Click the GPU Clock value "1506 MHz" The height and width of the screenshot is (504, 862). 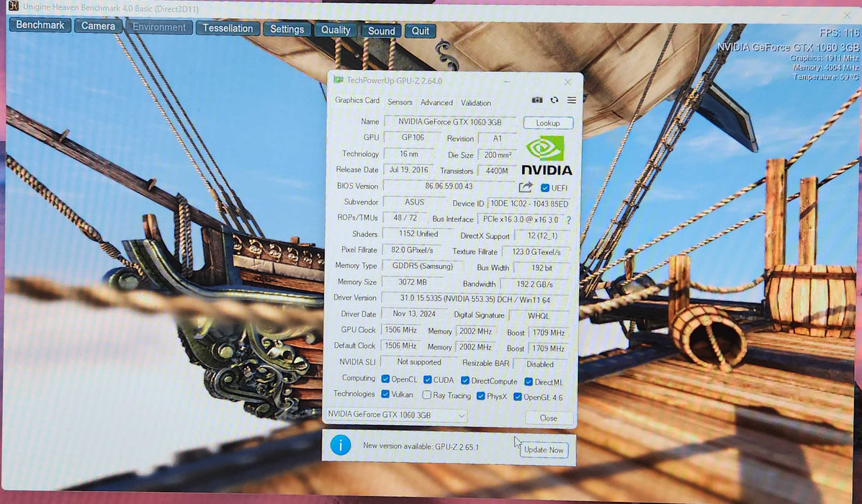point(401,330)
